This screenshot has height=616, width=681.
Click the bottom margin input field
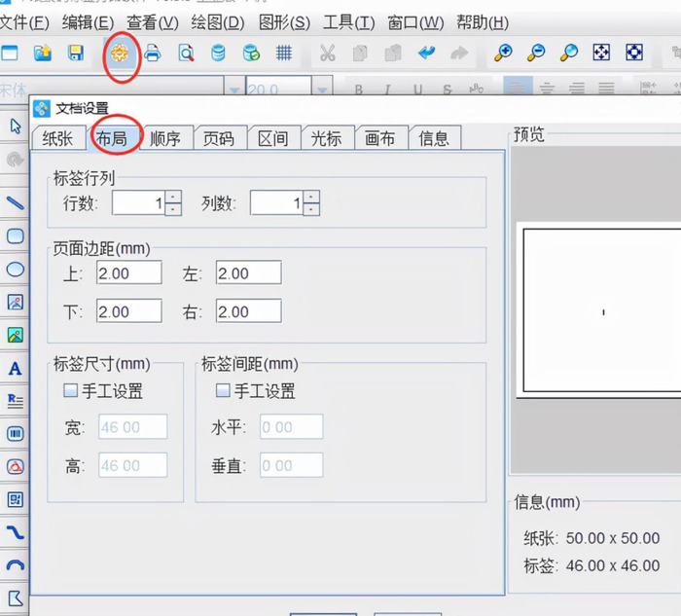click(x=129, y=311)
